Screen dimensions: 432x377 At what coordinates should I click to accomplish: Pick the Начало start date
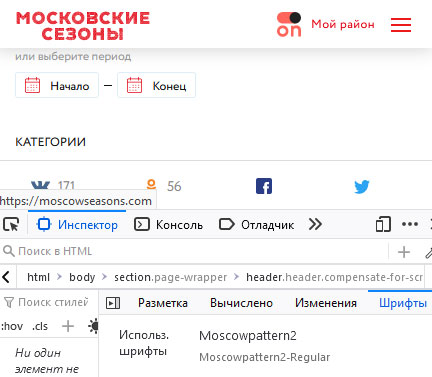(57, 85)
